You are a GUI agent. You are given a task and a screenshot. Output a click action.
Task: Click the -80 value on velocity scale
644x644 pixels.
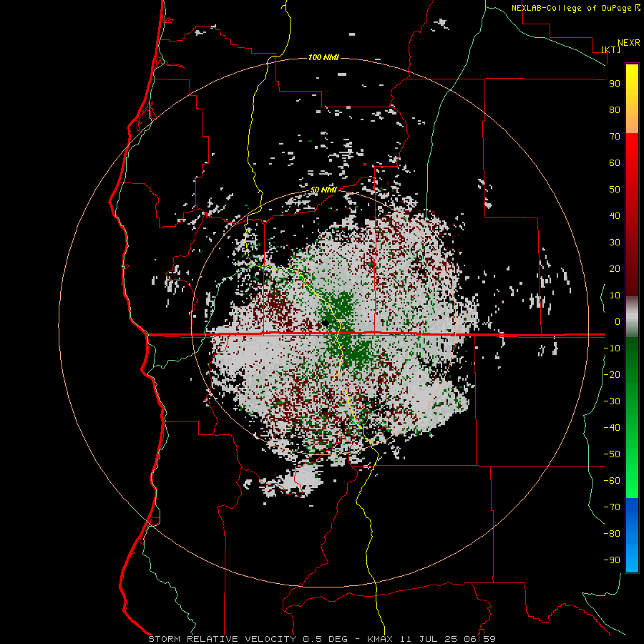click(612, 534)
